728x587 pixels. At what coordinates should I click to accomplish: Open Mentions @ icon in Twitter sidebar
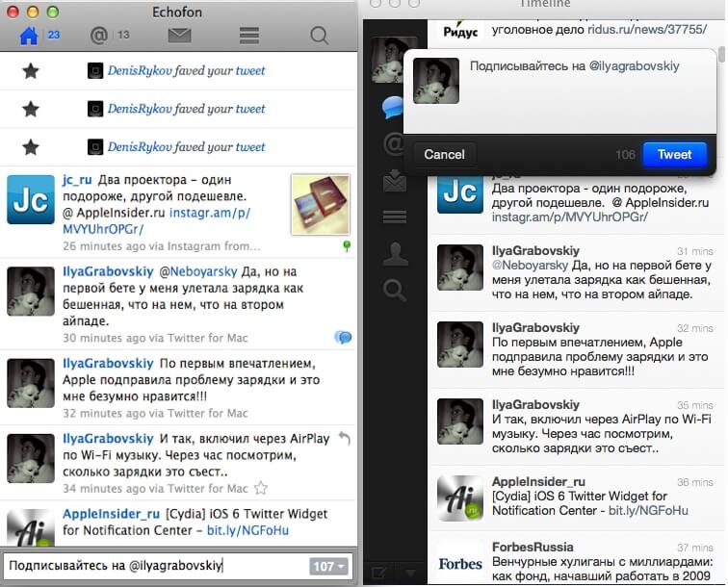(393, 143)
